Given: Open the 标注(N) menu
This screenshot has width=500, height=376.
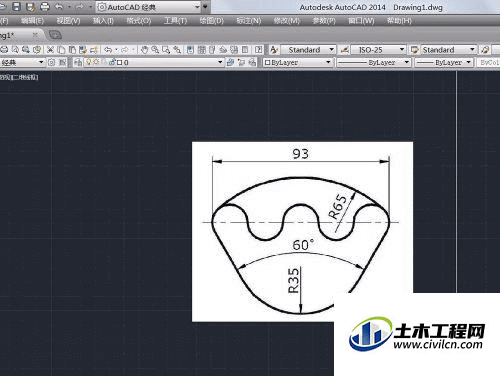Looking at the screenshot, I should pyautogui.click(x=249, y=21).
